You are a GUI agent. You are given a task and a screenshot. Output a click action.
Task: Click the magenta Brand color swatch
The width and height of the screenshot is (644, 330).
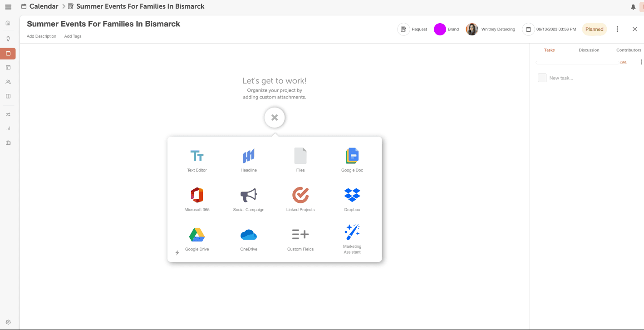click(440, 30)
